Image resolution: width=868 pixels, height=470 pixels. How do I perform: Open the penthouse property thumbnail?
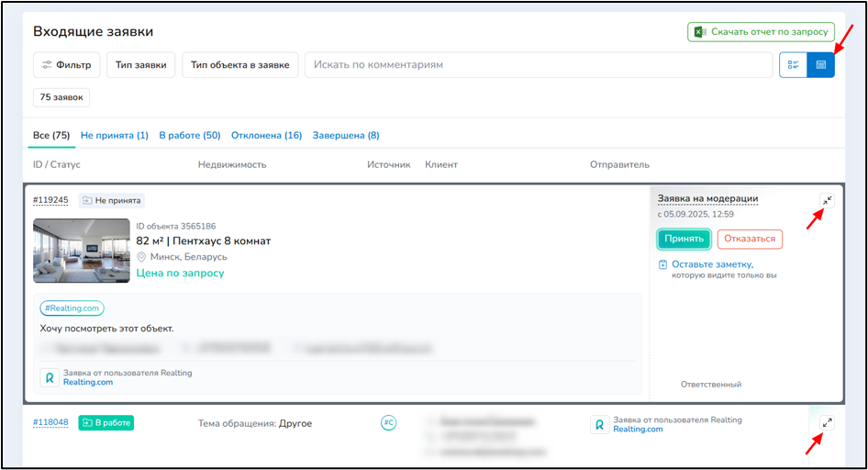pos(82,250)
